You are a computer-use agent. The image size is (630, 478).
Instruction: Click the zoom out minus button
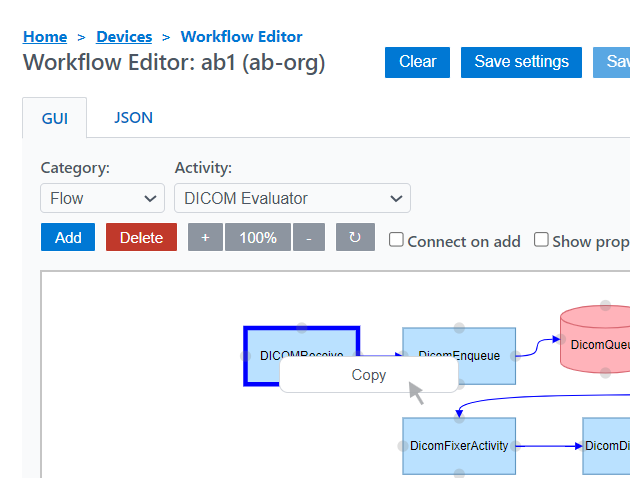click(x=308, y=238)
